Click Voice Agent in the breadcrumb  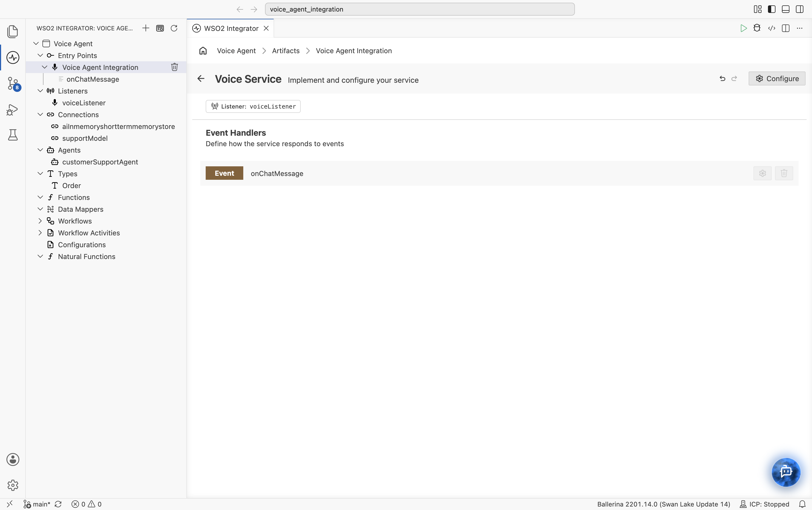tap(236, 51)
